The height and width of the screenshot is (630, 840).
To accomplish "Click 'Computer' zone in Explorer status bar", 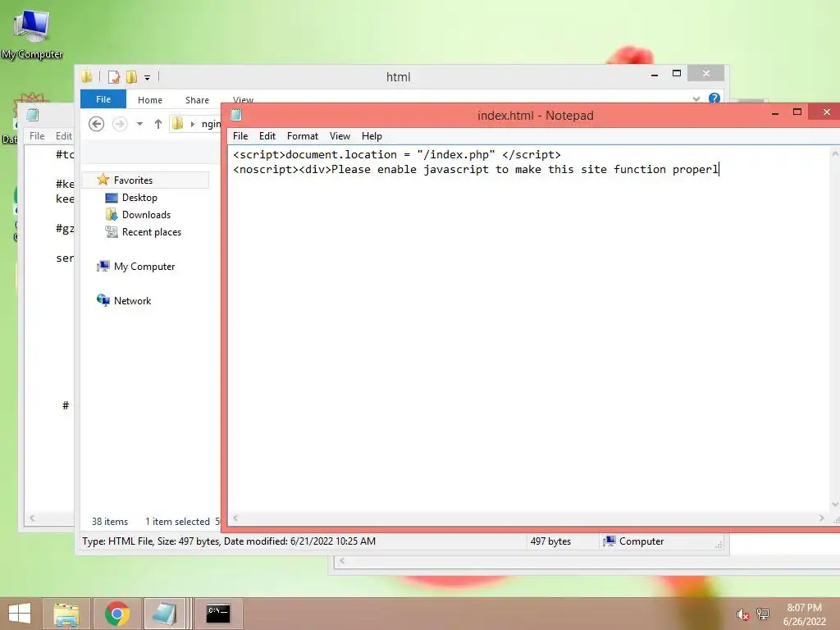I will (634, 541).
